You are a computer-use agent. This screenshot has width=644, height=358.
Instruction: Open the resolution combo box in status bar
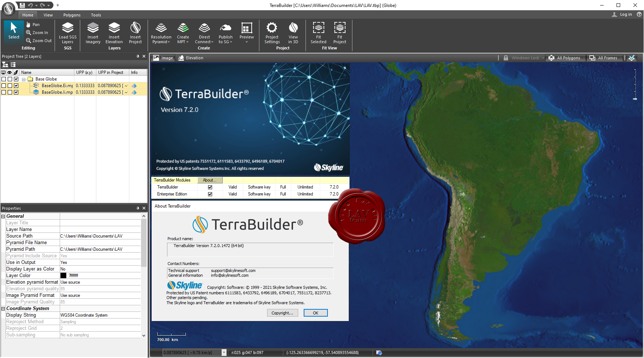coord(195,353)
